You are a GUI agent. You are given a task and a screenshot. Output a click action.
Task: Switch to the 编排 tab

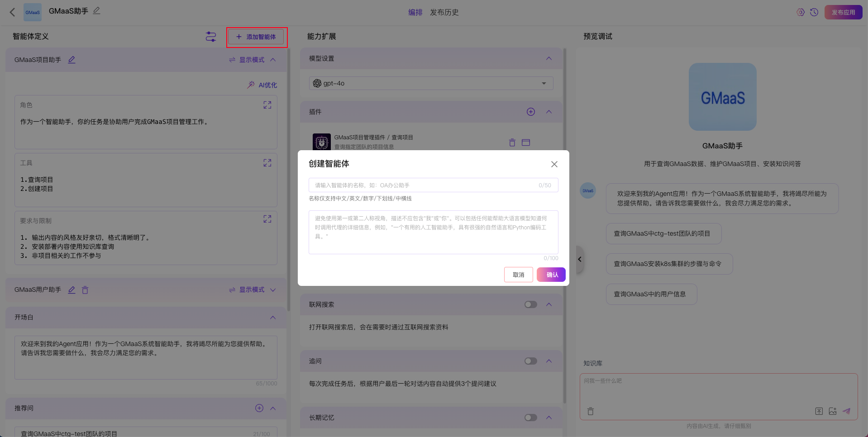coord(415,12)
